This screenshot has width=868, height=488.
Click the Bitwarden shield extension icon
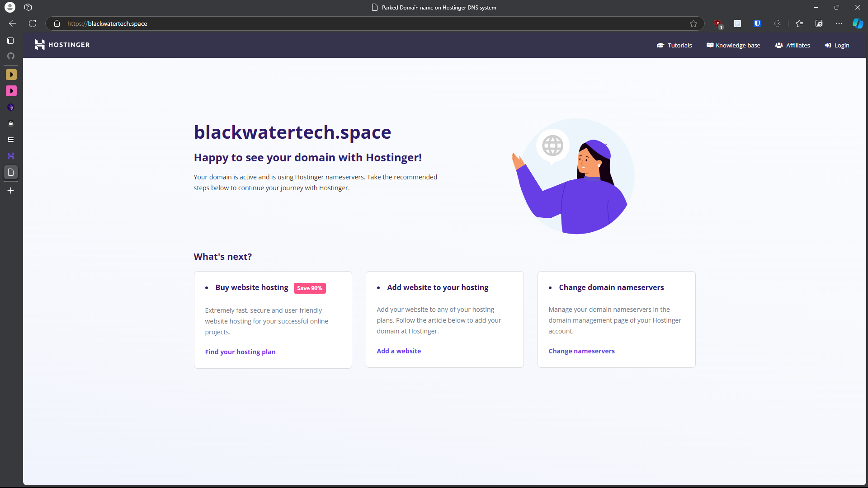tap(757, 23)
